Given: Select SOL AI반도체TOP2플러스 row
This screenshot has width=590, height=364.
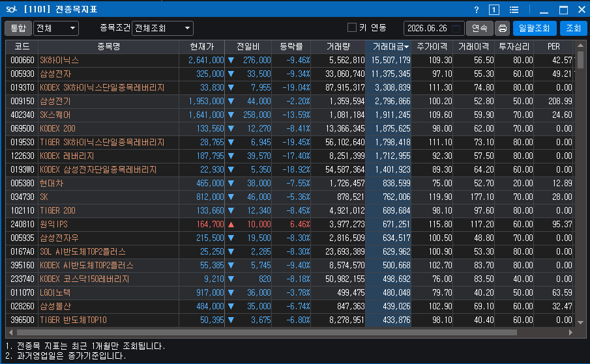Looking at the screenshot, I should coord(289,252).
